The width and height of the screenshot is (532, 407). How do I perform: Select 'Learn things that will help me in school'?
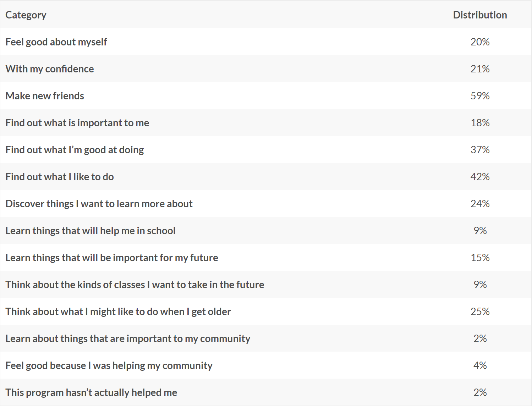point(91,231)
